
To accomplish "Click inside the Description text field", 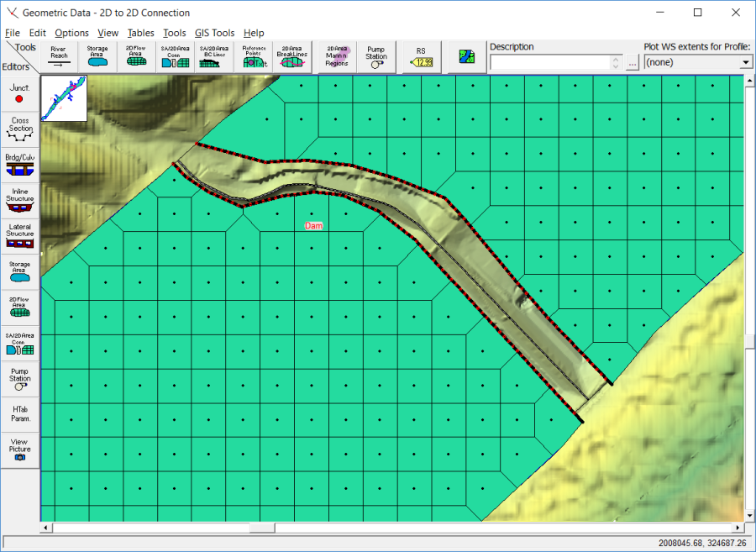I will tap(550, 63).
